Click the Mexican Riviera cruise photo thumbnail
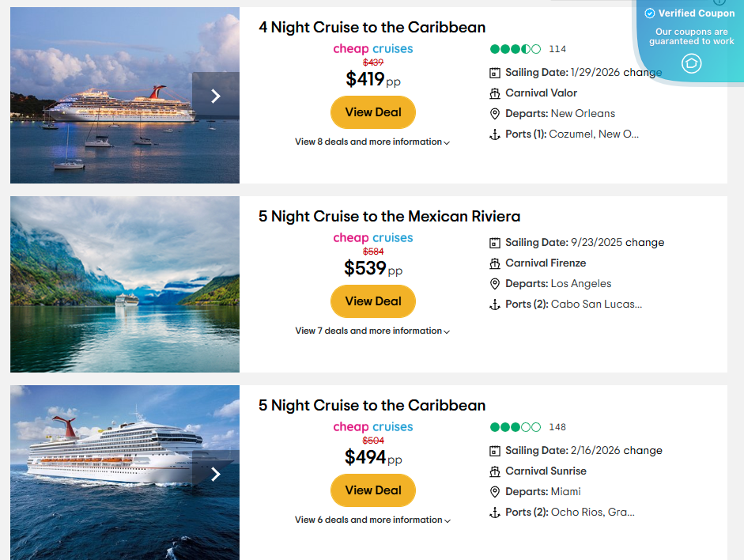The height and width of the screenshot is (560, 744). point(124,285)
